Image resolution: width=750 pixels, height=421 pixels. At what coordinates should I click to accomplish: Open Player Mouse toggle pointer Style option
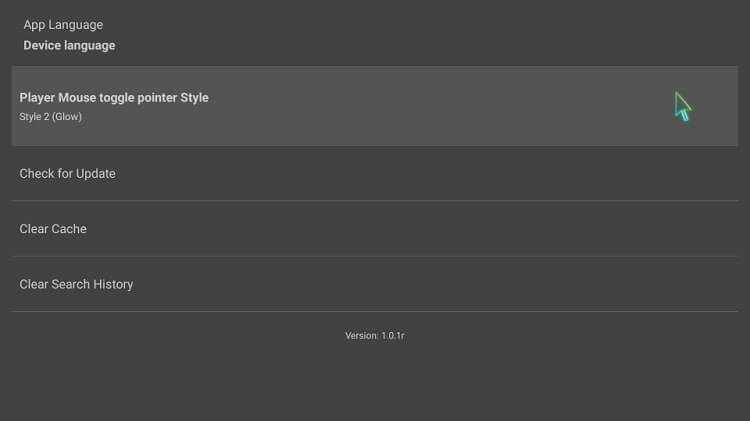[x=375, y=106]
